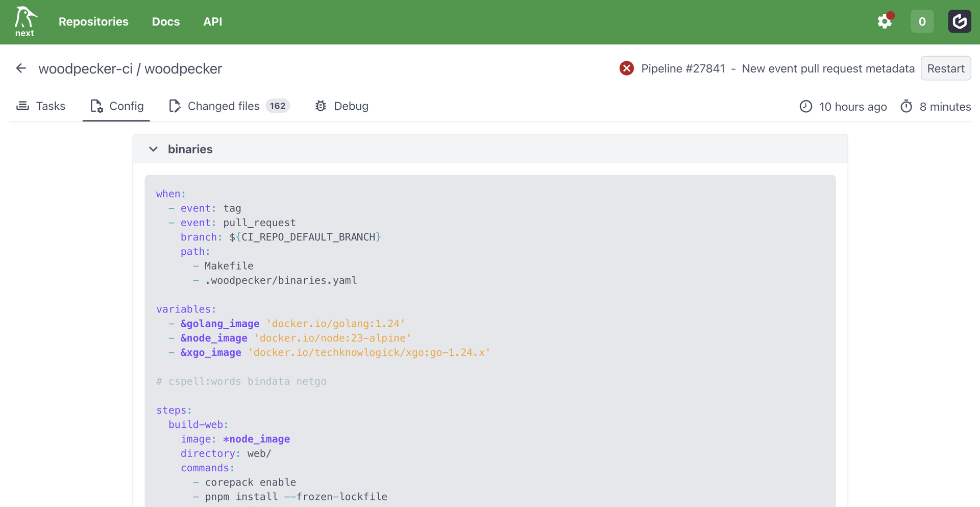Restart the pipeline
980x507 pixels.
point(946,68)
